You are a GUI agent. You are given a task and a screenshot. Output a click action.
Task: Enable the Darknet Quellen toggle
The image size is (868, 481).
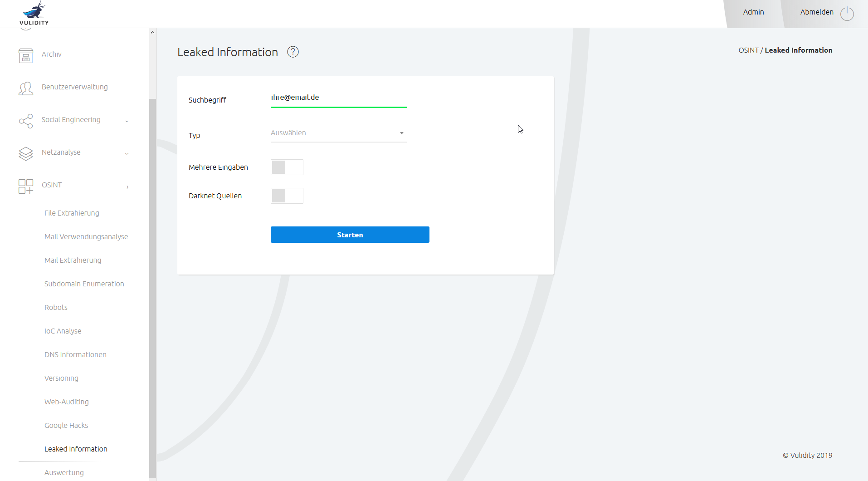[x=287, y=196]
